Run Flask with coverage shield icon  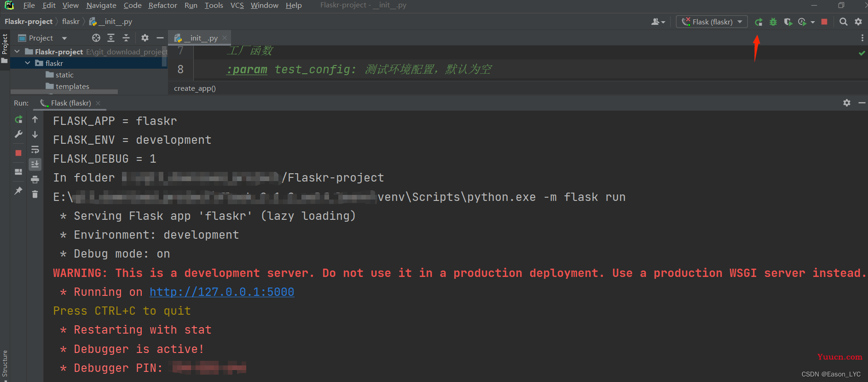[788, 22]
